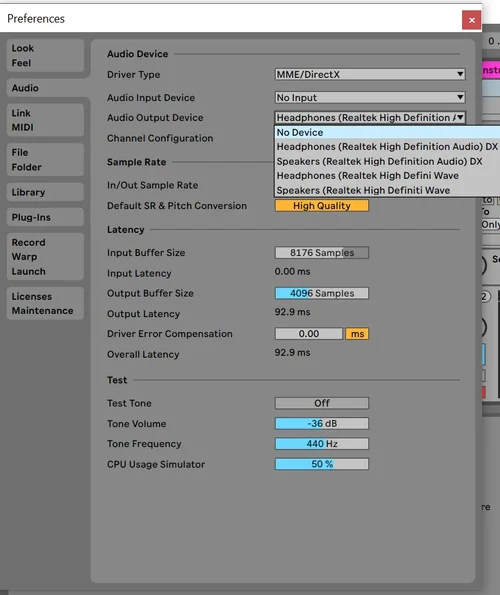Expand the Audio Input Device dropdown
The width and height of the screenshot is (500, 595).
[x=370, y=98]
